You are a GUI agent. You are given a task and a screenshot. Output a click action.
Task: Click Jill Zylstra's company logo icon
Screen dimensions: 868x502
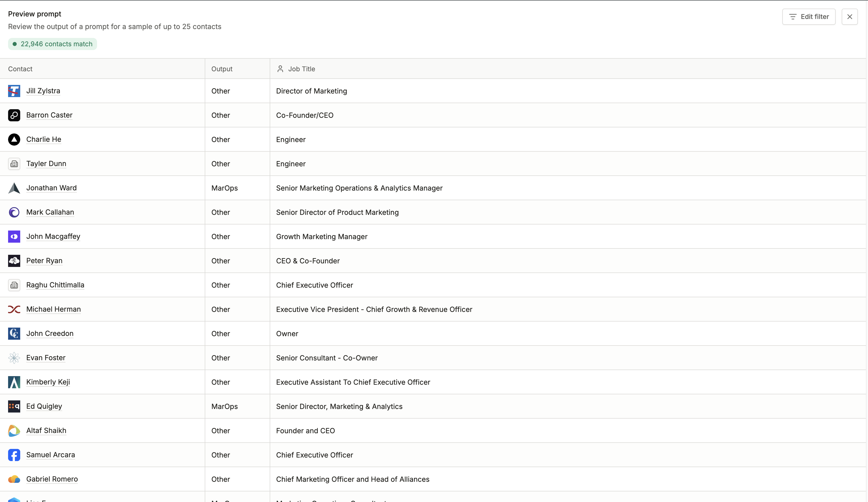[14, 91]
